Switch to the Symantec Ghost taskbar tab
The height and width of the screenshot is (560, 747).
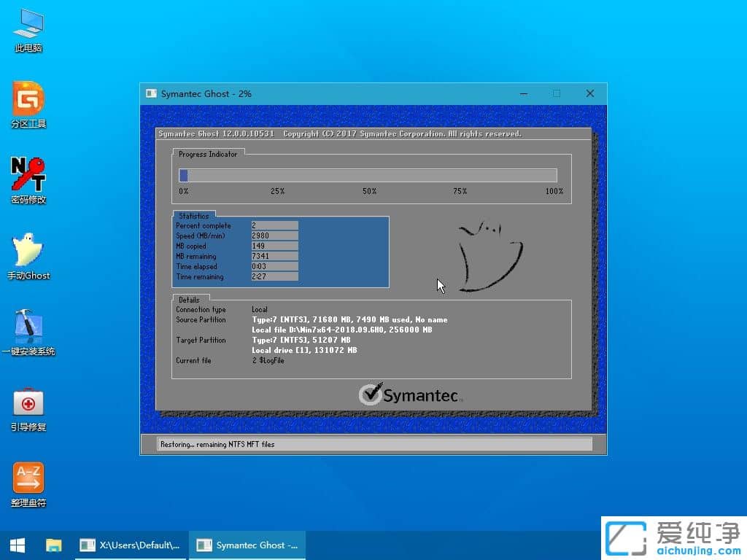point(247,545)
